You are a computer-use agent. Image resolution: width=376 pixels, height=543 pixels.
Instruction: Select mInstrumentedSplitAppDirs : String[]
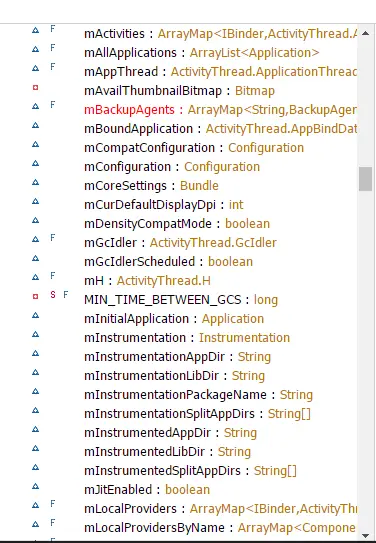click(x=190, y=471)
